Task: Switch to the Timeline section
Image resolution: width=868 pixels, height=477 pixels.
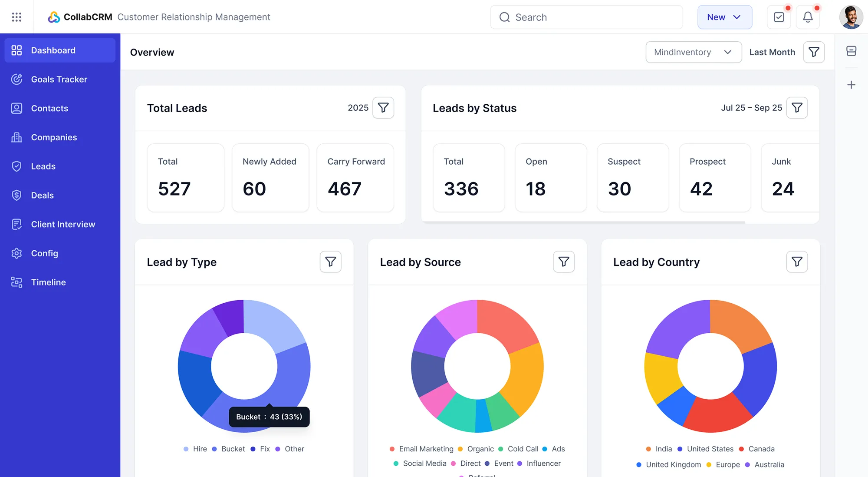Action: tap(48, 282)
